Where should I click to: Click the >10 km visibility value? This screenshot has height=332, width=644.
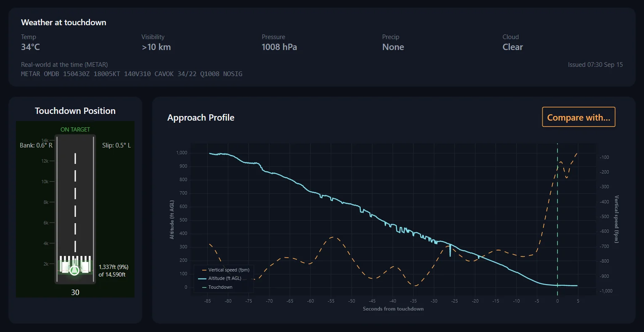click(x=156, y=47)
